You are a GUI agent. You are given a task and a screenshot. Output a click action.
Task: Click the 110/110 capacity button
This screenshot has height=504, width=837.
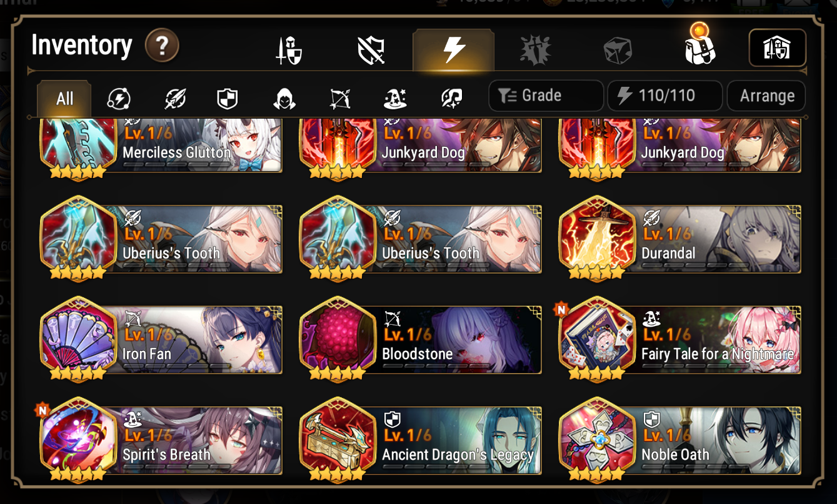pos(665,96)
